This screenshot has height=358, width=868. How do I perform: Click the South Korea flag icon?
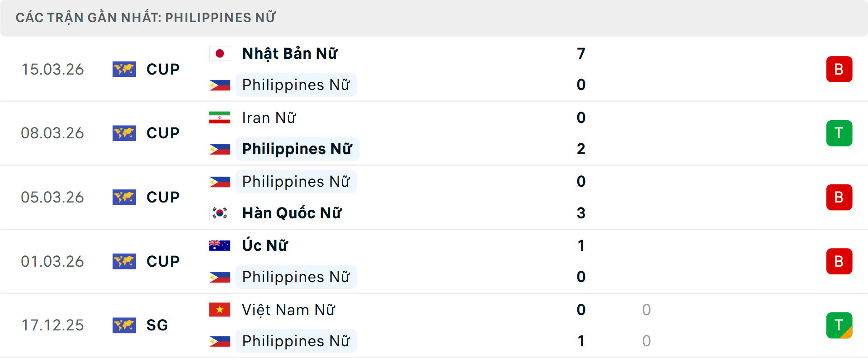[x=220, y=212]
